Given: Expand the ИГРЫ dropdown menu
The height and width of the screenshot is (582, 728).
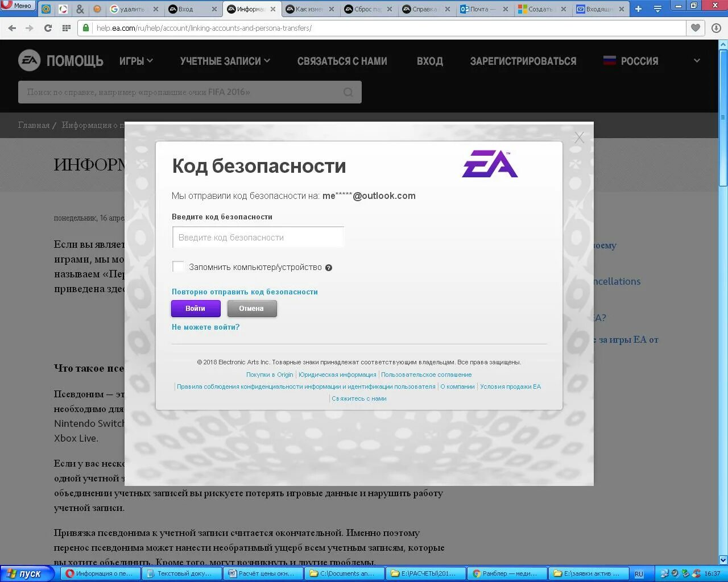Looking at the screenshot, I should (x=136, y=61).
